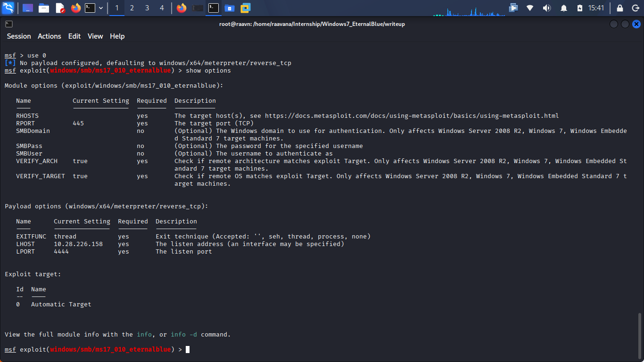Click the Automatic Target entry

pyautogui.click(x=61, y=304)
